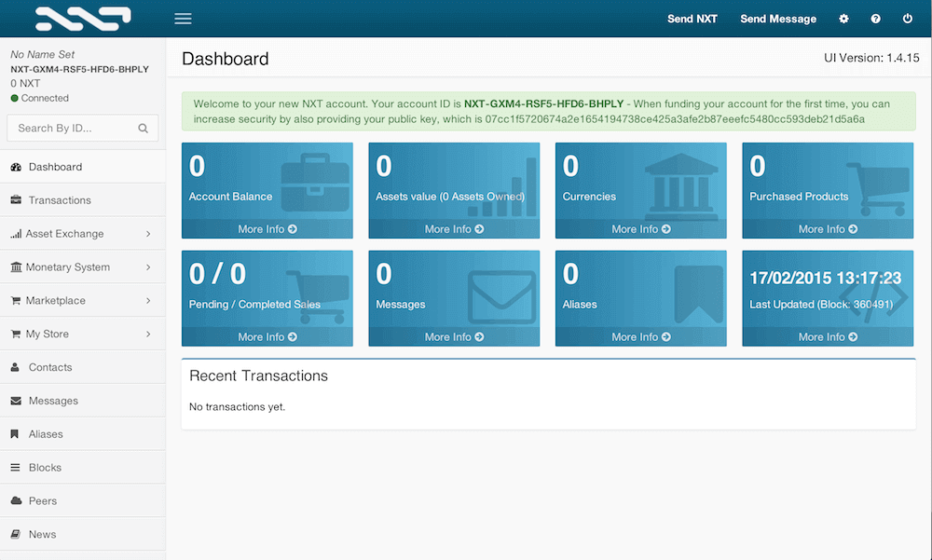Open Blocks page
Viewport: 932px width, 560px height.
coord(83,467)
